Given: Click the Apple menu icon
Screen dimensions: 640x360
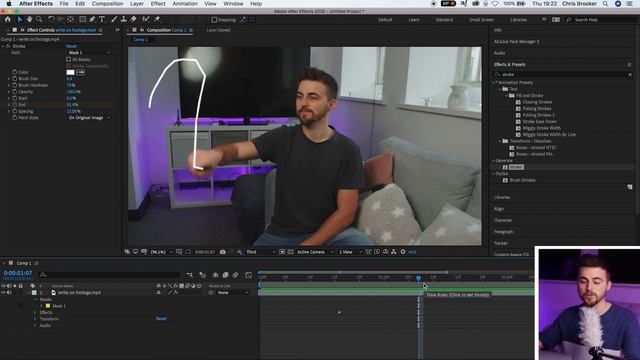Looking at the screenshot, I should [8, 4].
